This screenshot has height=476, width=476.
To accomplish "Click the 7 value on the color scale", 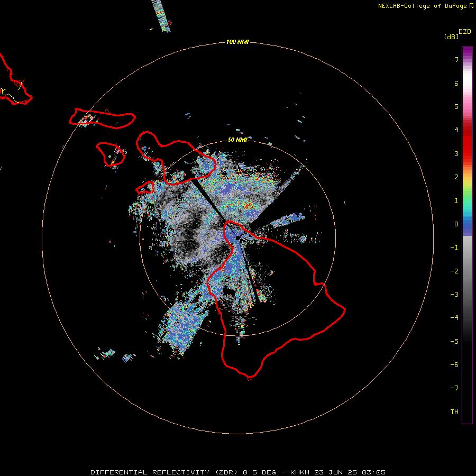I will point(456,59).
